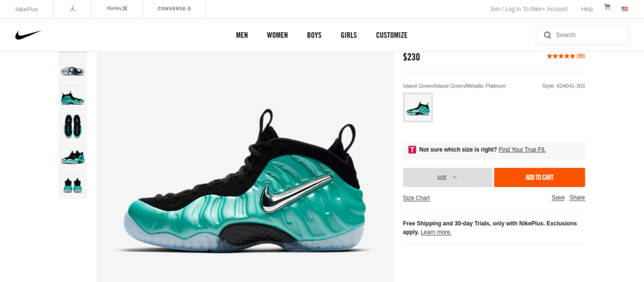Open the Converse brand logo link
This screenshot has height=282, width=644.
point(174,9)
